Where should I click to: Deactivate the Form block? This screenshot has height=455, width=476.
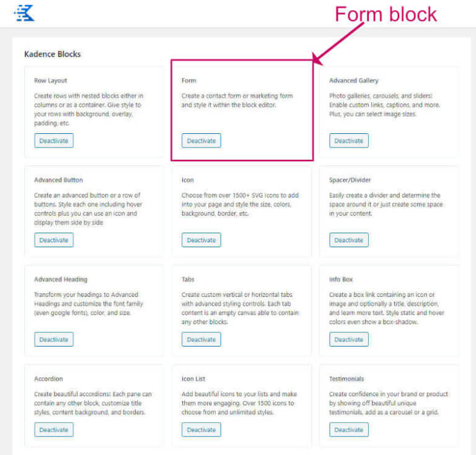[201, 141]
